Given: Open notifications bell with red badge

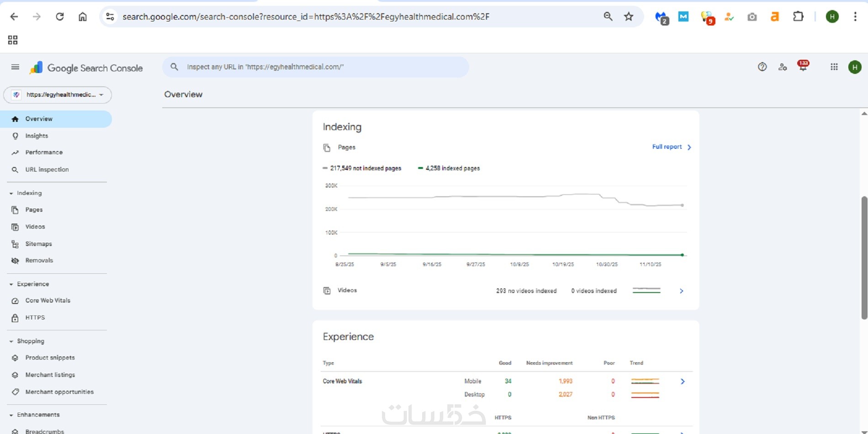Looking at the screenshot, I should pyautogui.click(x=803, y=66).
